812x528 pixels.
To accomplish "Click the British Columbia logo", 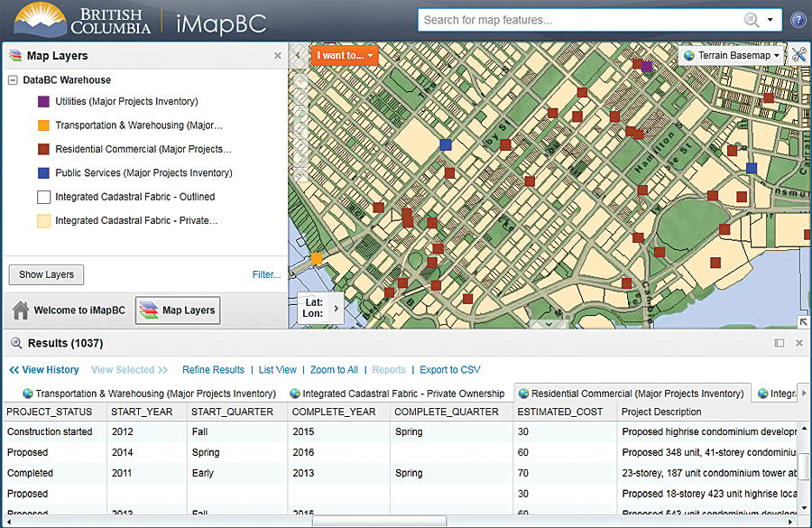I will tap(83, 21).
